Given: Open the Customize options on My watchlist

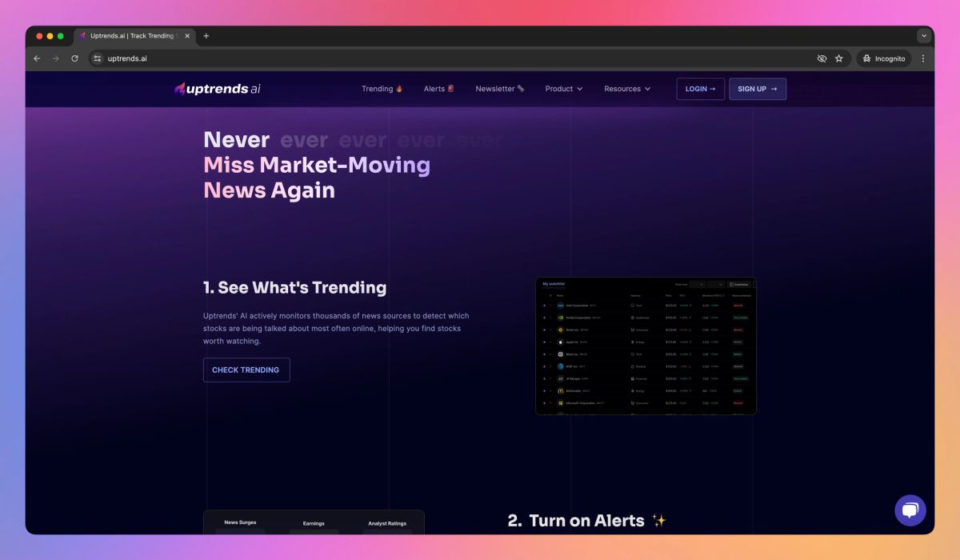Looking at the screenshot, I should 739,285.
